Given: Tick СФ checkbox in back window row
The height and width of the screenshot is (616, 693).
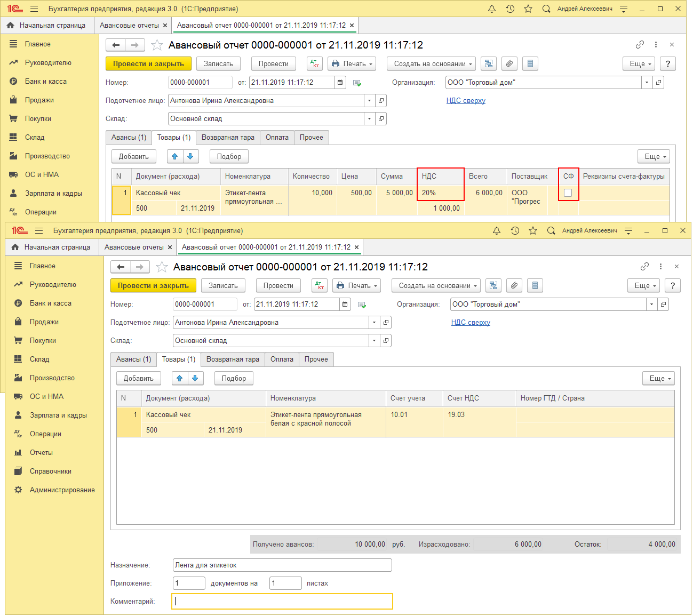Looking at the screenshot, I should point(568,193).
